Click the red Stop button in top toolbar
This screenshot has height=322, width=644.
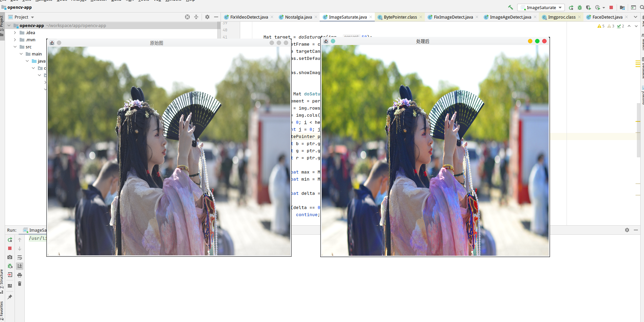coord(611,7)
